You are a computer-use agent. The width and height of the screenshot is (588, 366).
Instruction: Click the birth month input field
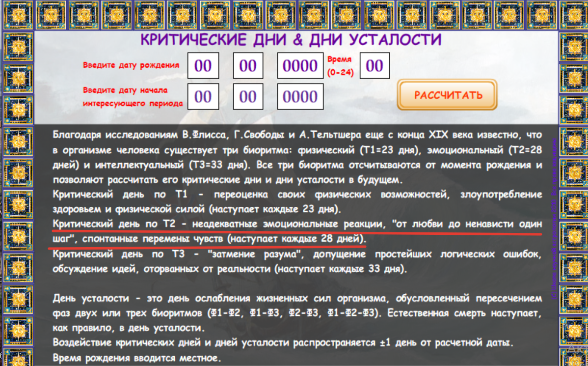(248, 65)
